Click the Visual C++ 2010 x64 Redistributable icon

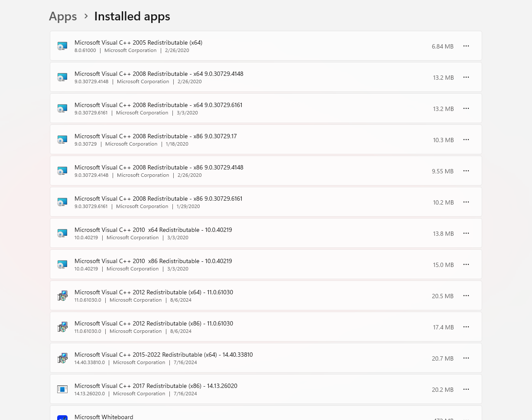click(x=62, y=233)
